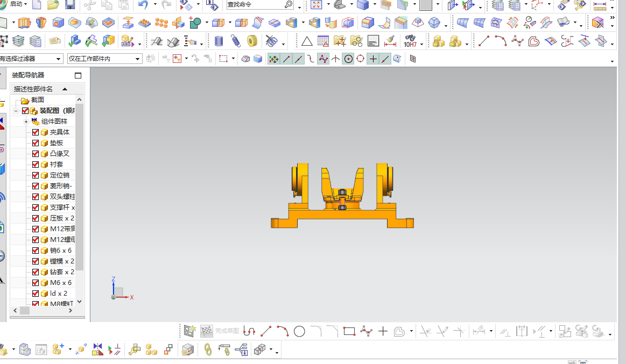Uncheck the 夹具体 component checkbox
Screen dimensions: 626x364
(x=36, y=132)
